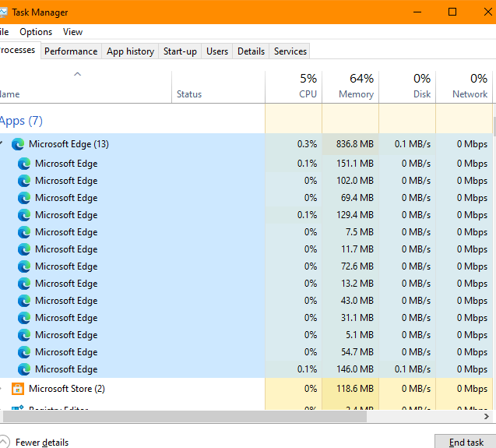Select the Processes tab

19,51
